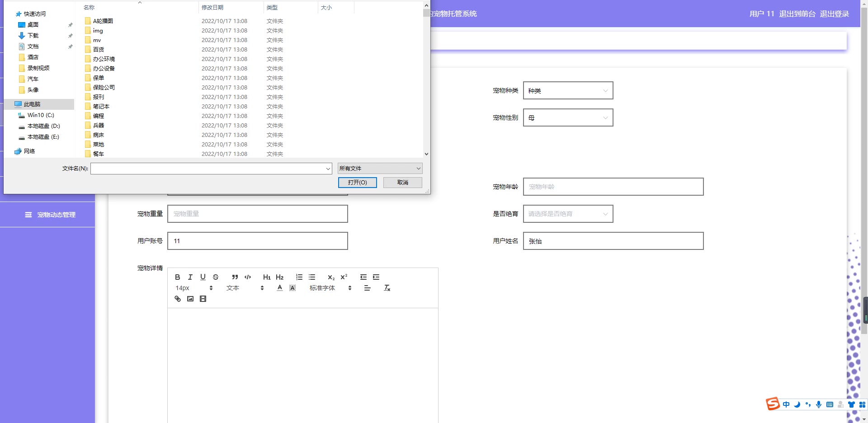Select the 保险公司 folder
Screen dimensions: 868x423
pyautogui.click(x=104, y=88)
